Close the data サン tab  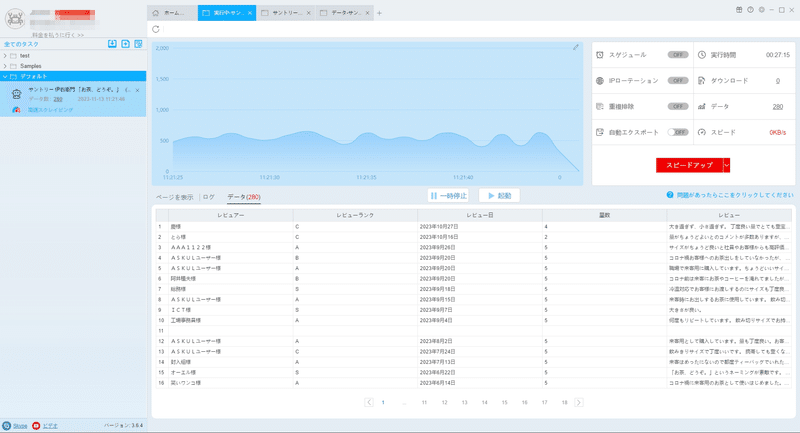(367, 13)
